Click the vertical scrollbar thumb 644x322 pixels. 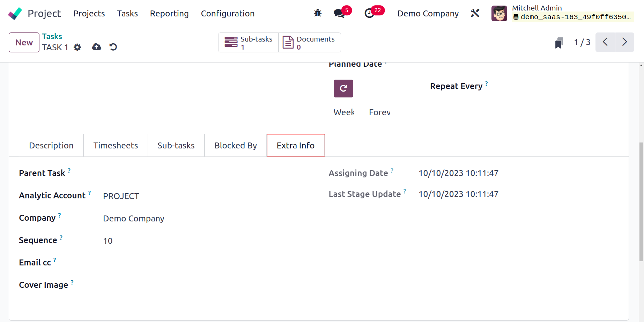click(641, 202)
